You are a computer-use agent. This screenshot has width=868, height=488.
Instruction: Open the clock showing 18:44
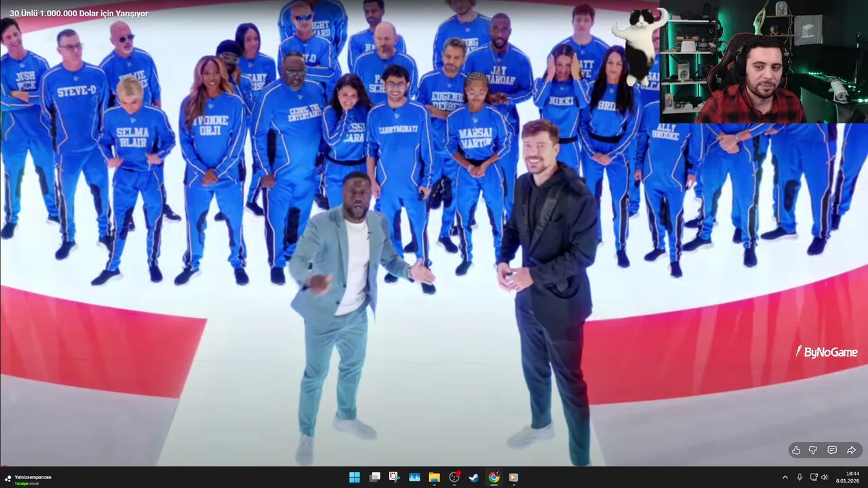click(x=848, y=477)
